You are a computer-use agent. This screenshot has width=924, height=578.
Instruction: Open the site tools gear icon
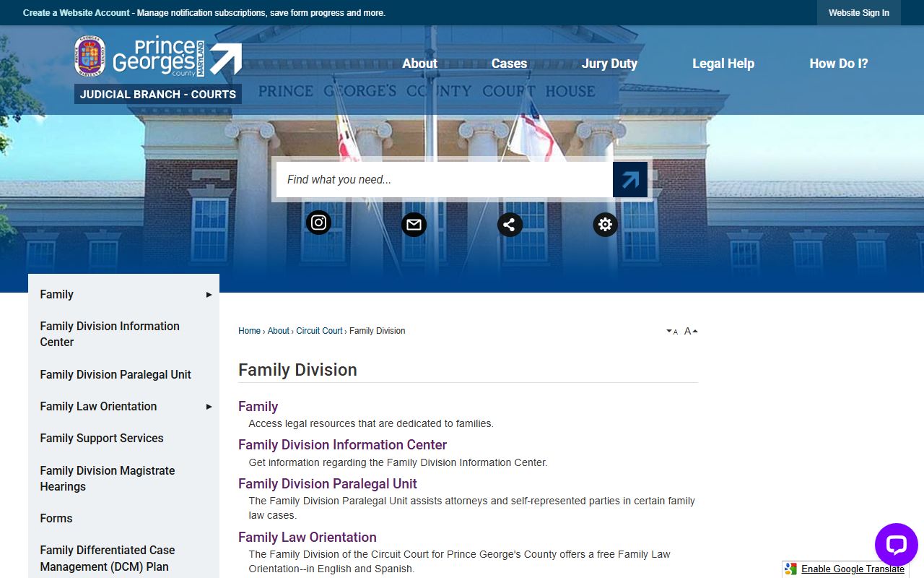tap(605, 225)
